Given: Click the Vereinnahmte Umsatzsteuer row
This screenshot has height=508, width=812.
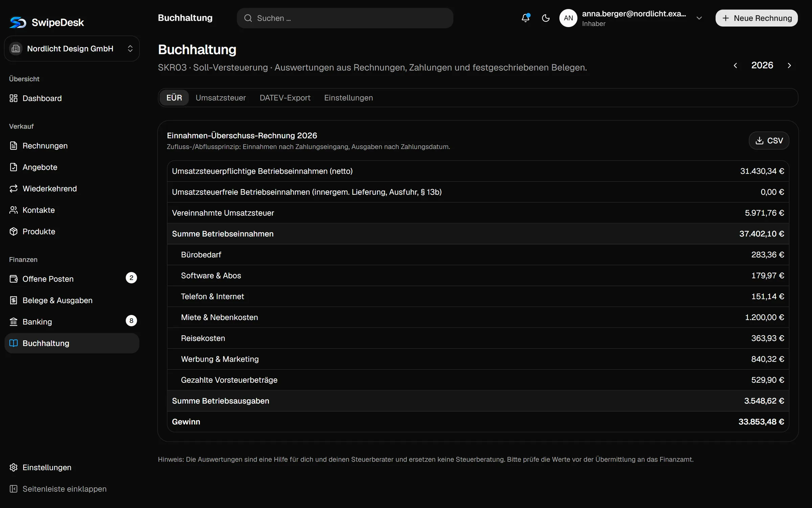Looking at the screenshot, I should click(478, 213).
